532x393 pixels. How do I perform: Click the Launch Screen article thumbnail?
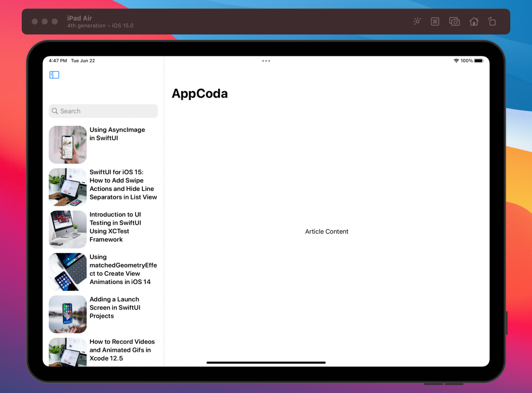(68, 314)
